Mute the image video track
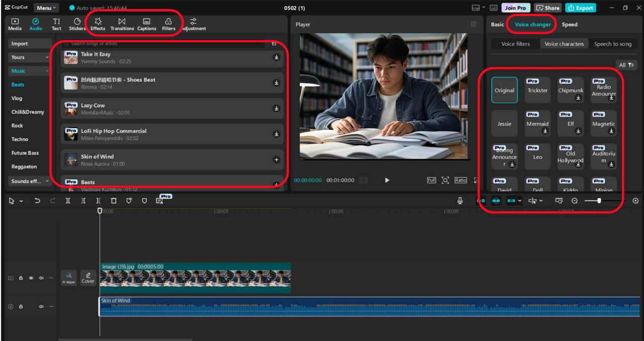644x341 pixels. (41, 278)
